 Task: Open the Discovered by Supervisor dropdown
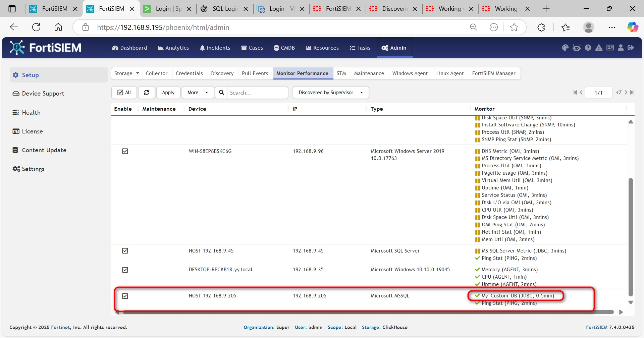coord(331,93)
